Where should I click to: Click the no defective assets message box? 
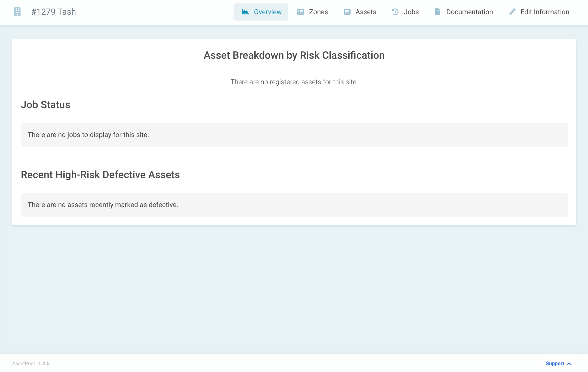tap(294, 205)
